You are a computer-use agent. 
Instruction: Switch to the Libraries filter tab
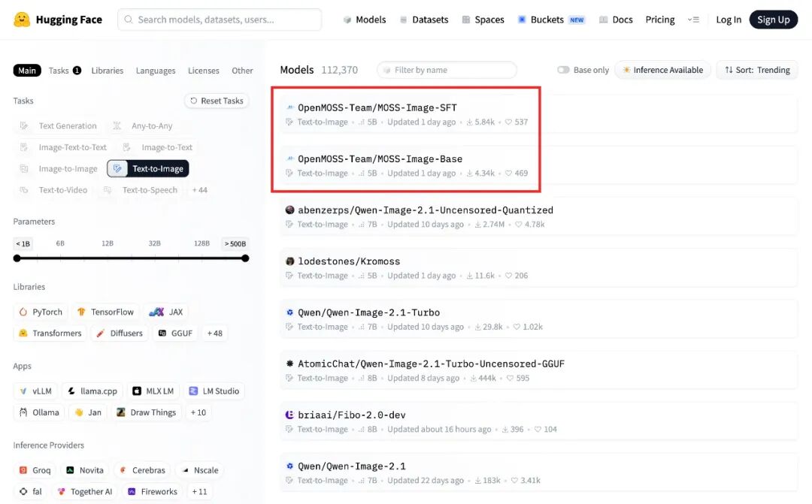108,71
